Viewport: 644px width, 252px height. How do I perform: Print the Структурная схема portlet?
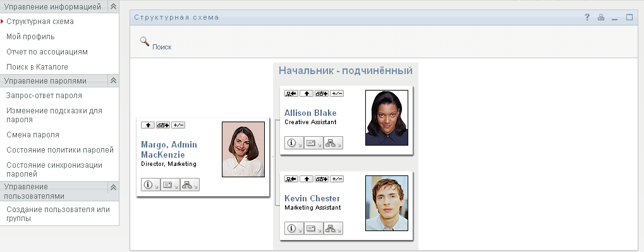coord(601,17)
